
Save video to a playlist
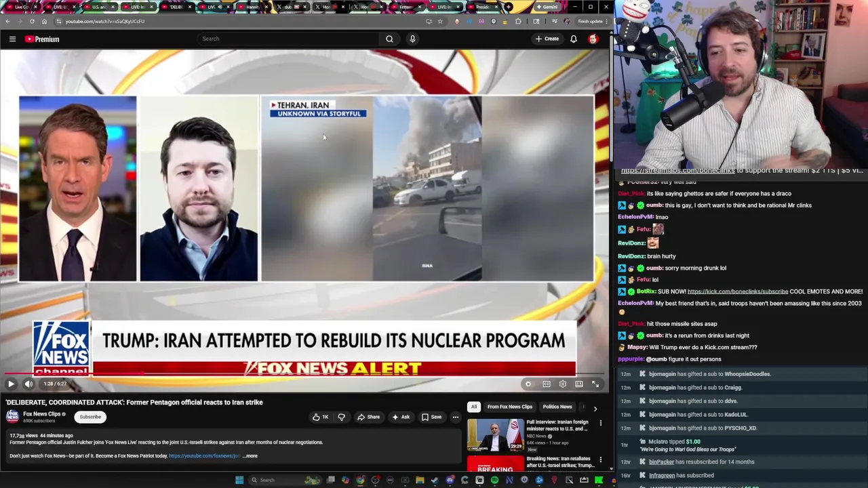click(431, 417)
